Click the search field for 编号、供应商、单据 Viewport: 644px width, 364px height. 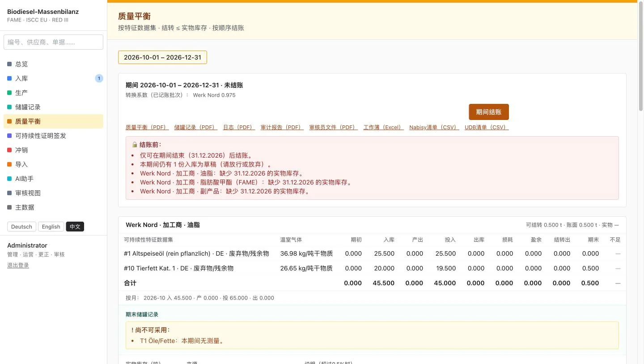pyautogui.click(x=53, y=42)
